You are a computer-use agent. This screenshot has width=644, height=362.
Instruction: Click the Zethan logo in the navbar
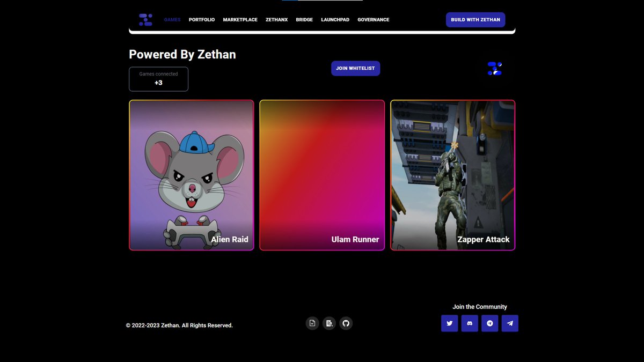point(145,20)
